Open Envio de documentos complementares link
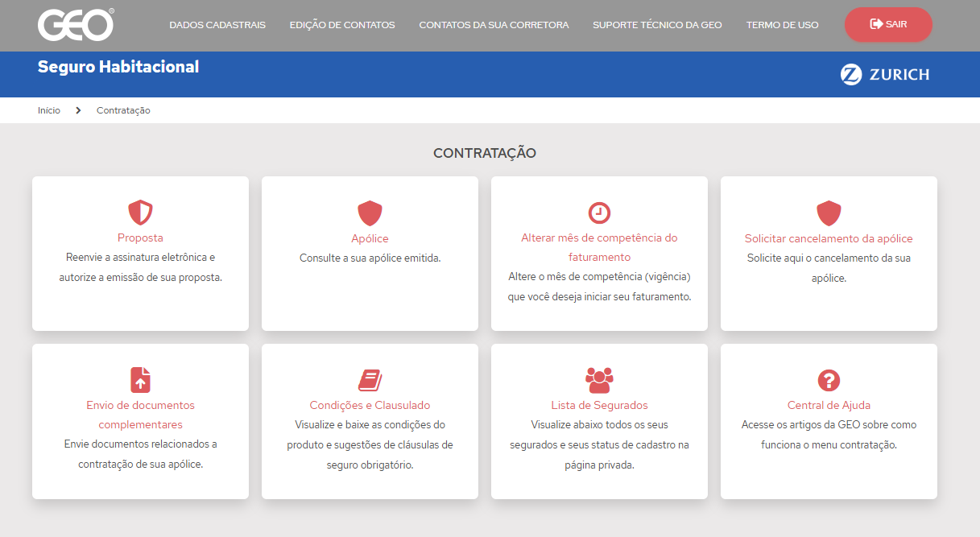Screen dimensions: 980x537 point(140,415)
